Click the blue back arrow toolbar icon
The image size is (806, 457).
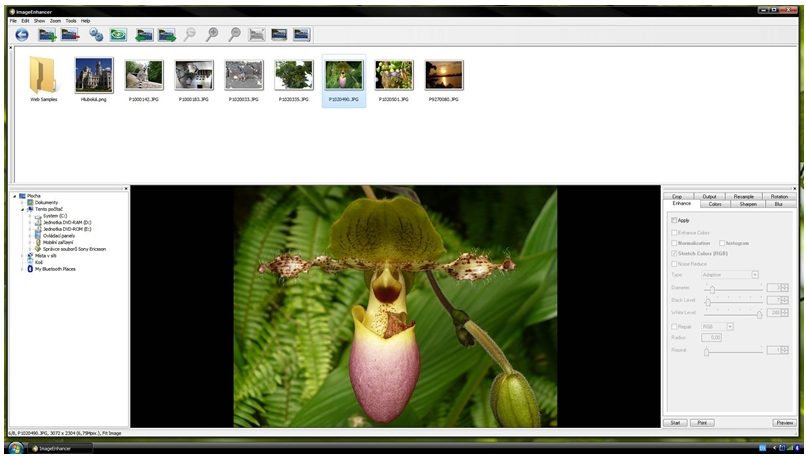(22, 35)
